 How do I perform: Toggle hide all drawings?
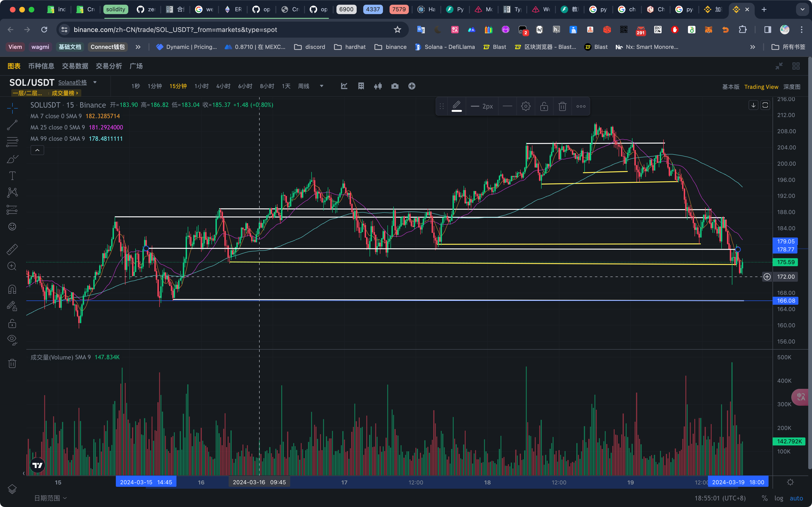(12, 340)
